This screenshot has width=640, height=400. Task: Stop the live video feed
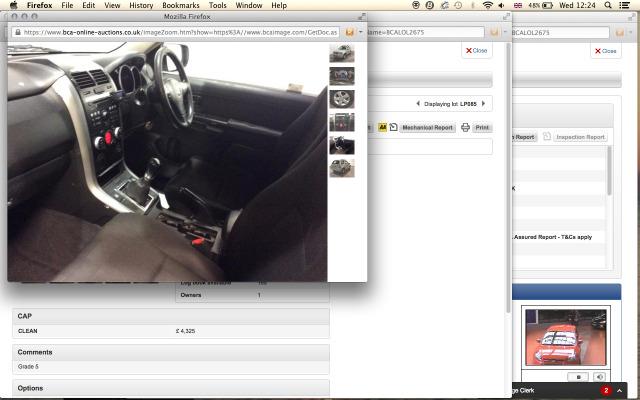(x=578, y=377)
